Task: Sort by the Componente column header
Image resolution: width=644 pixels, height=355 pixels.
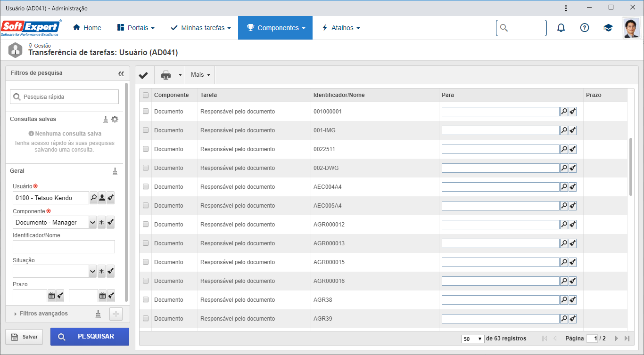Action: click(171, 95)
